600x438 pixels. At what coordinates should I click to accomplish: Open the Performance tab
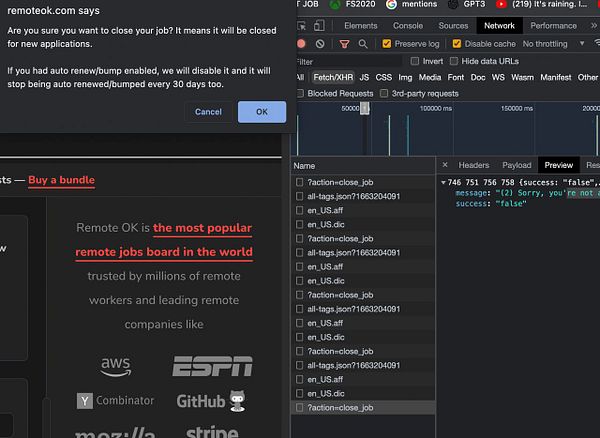[553, 26]
